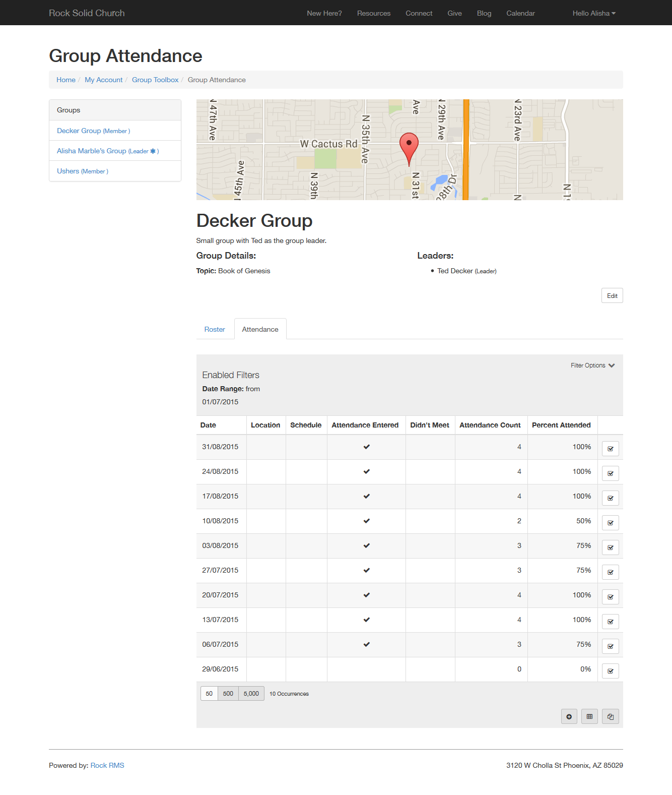
Task: Open the Rock RMS footer link
Action: [x=107, y=765]
